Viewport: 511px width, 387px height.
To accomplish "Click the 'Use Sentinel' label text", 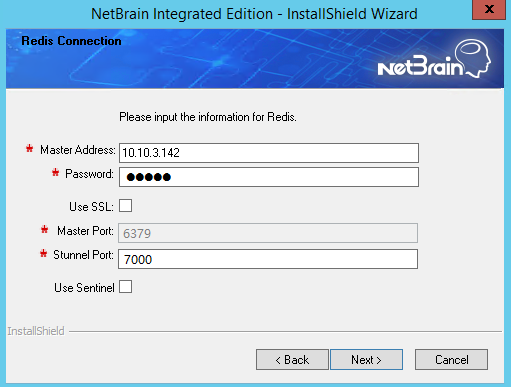I will [84, 288].
